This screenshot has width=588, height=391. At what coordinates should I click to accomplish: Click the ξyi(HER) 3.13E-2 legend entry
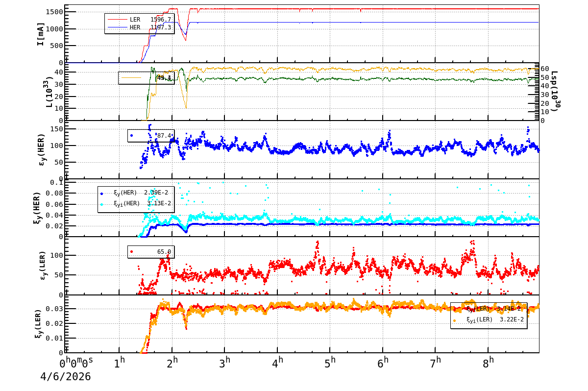(135, 203)
